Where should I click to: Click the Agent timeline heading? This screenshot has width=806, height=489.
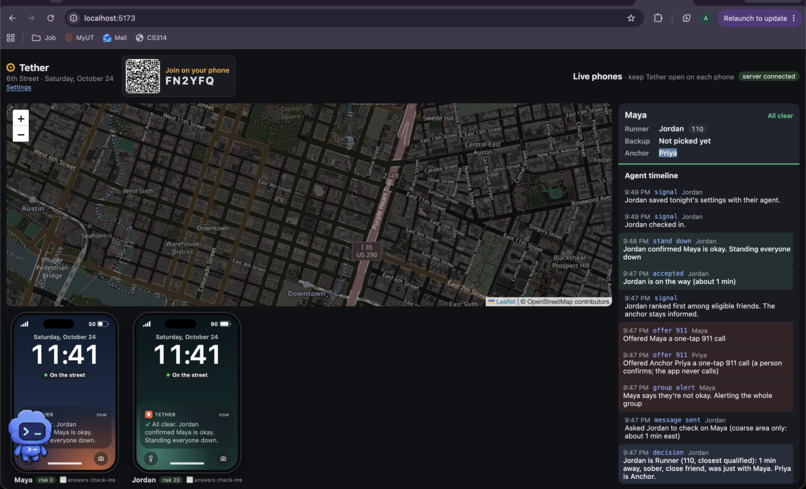click(x=651, y=175)
